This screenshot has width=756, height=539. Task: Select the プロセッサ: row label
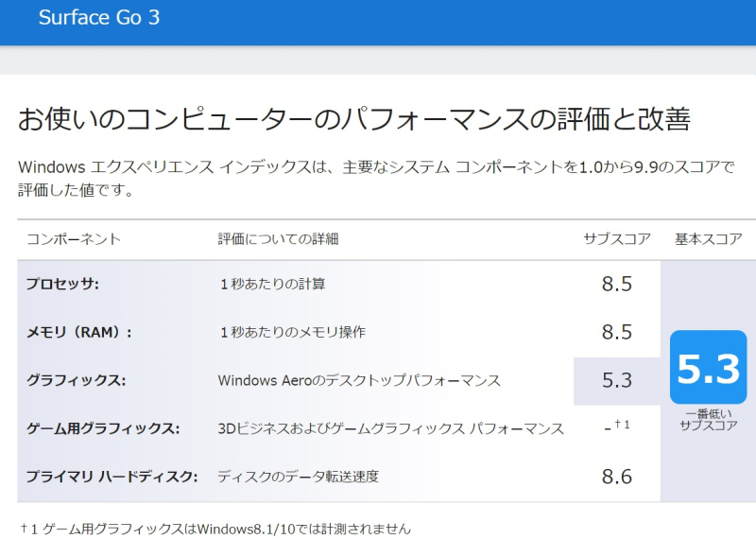pos(62,284)
